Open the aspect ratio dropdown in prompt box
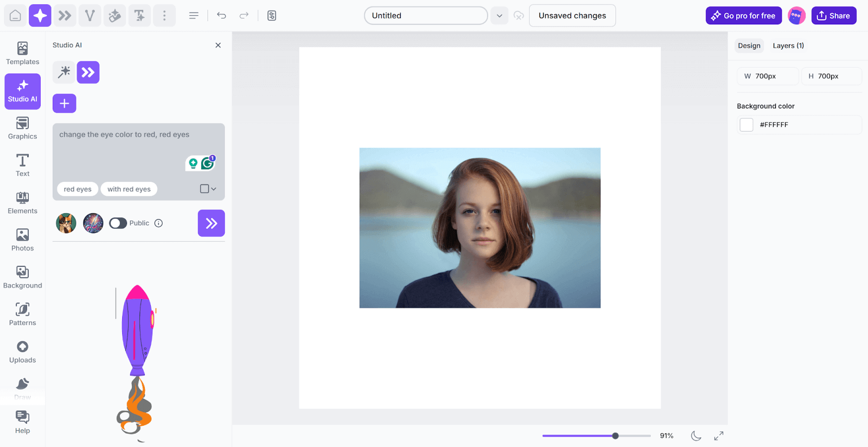This screenshot has height=447, width=868. tap(208, 189)
